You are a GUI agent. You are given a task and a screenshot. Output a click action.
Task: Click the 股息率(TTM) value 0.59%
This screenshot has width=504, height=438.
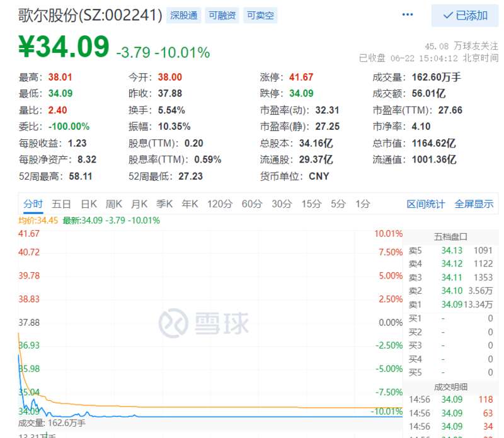tap(208, 159)
